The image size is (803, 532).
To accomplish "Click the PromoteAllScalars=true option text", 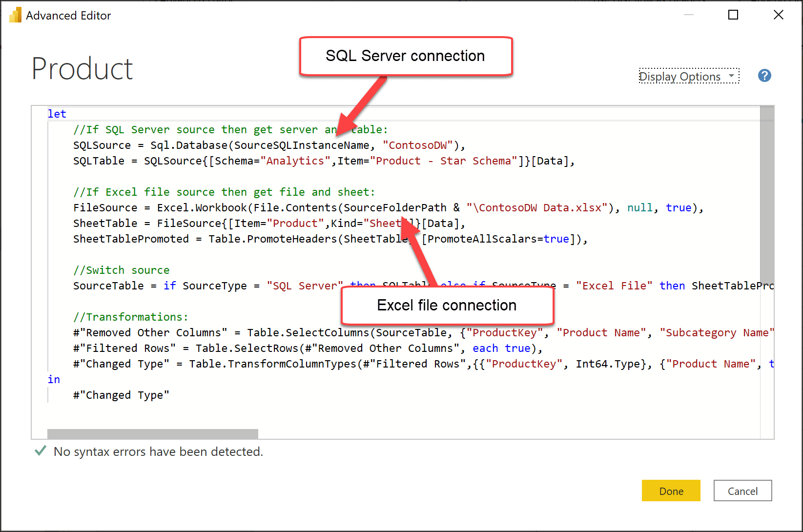I will tap(498, 239).
